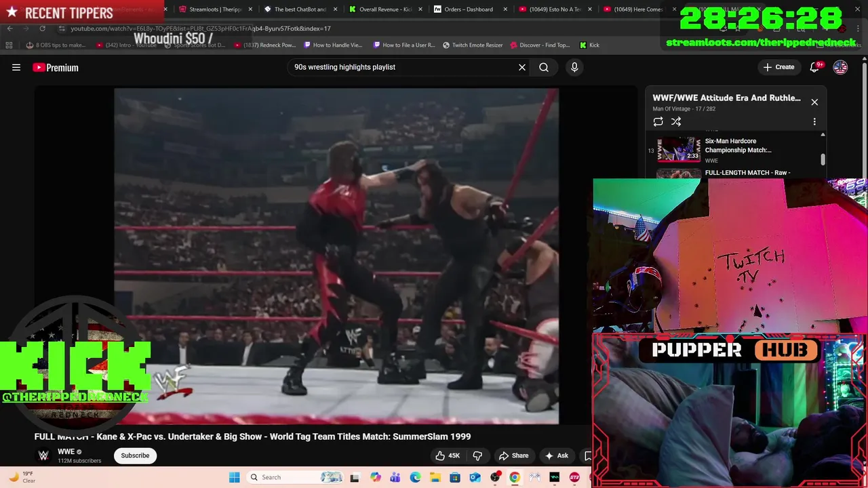Open the account avatar menu

coord(840,67)
